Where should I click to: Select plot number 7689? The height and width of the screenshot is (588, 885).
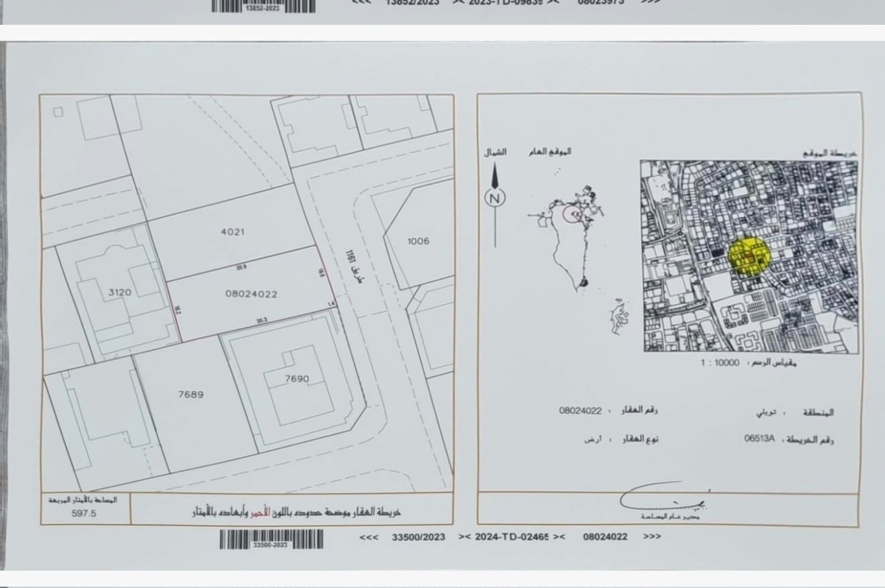[190, 395]
